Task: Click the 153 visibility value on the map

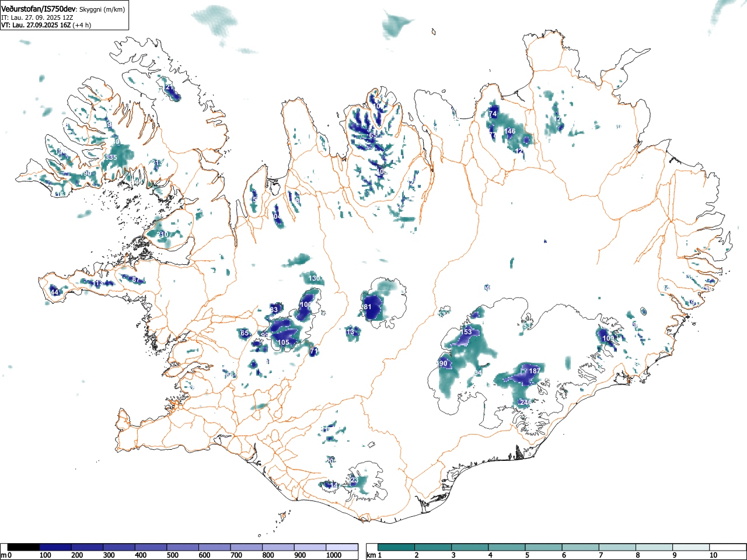Action: [466, 332]
